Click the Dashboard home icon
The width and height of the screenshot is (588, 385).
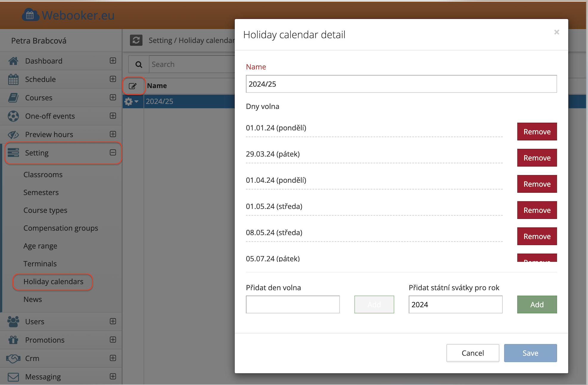pos(13,61)
